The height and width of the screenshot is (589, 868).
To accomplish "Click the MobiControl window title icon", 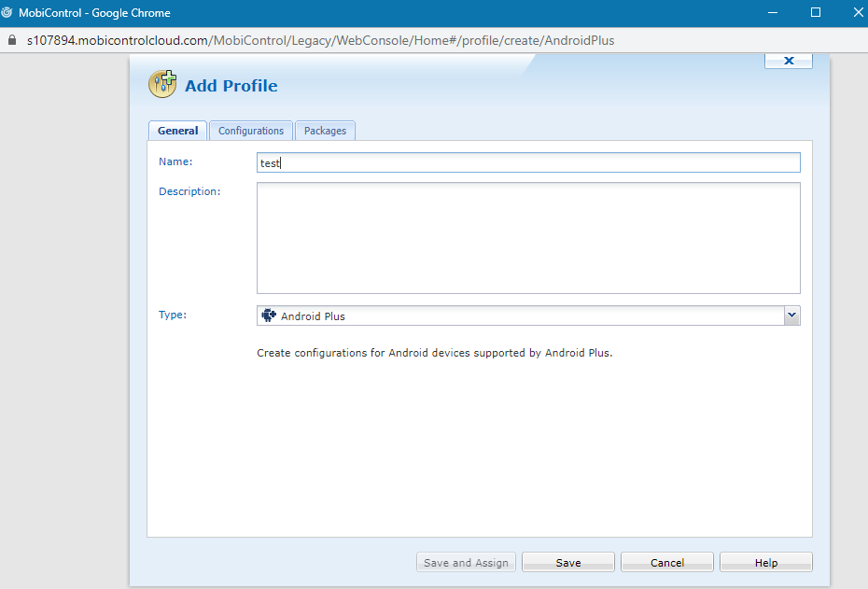I will [x=7, y=12].
